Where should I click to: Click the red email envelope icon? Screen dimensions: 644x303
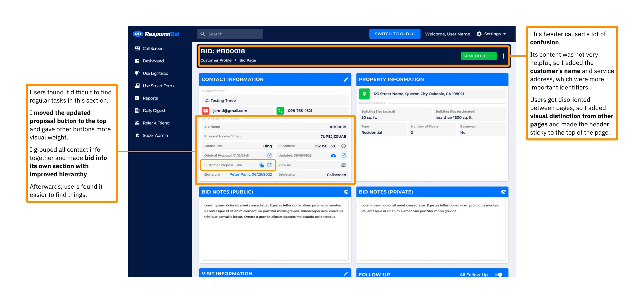206,111
